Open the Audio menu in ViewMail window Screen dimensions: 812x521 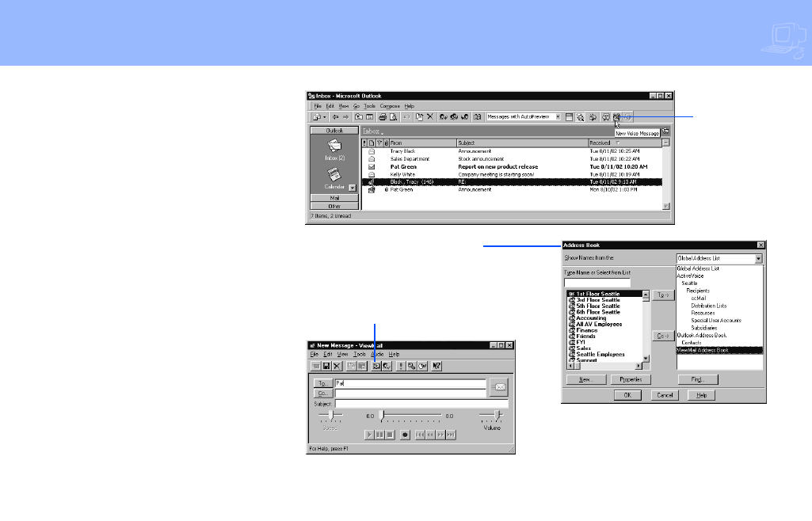click(377, 355)
